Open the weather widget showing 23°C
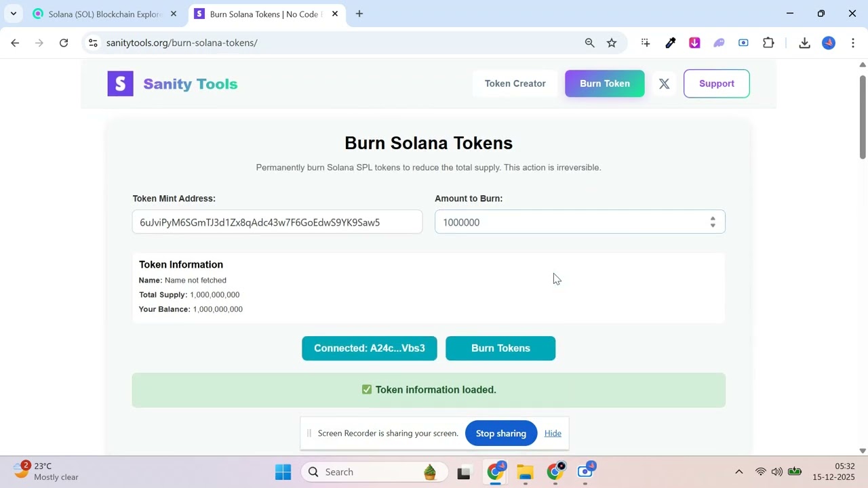The width and height of the screenshot is (868, 488). tap(45, 471)
